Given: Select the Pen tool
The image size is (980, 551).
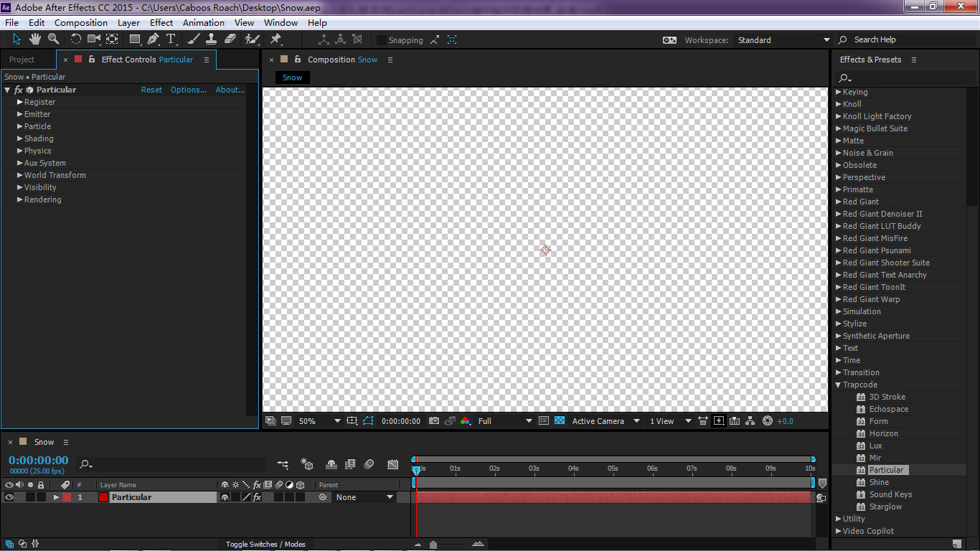Looking at the screenshot, I should (x=154, y=39).
